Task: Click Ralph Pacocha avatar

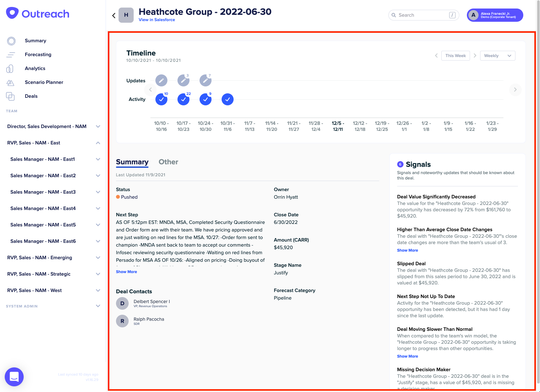Action: coord(122,321)
